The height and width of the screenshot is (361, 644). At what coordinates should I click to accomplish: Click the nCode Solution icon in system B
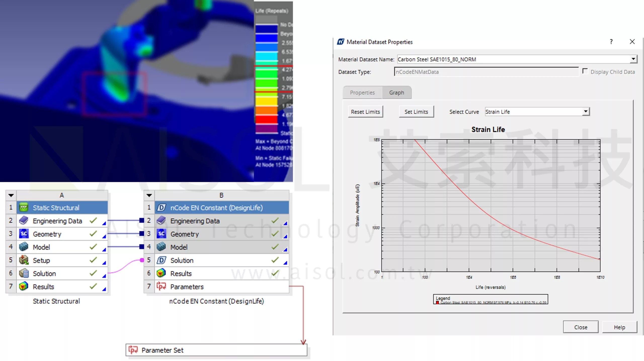161,260
